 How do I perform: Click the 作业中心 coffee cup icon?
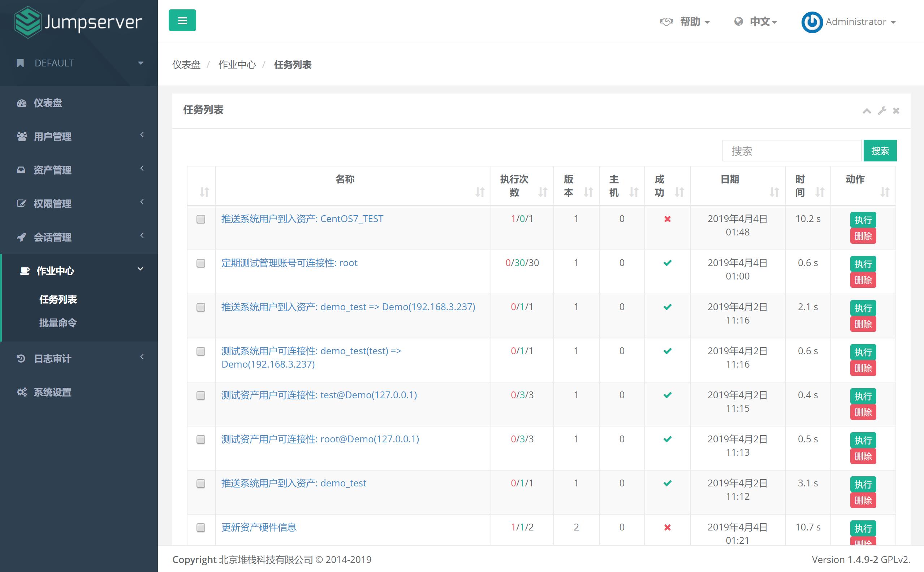(25, 271)
